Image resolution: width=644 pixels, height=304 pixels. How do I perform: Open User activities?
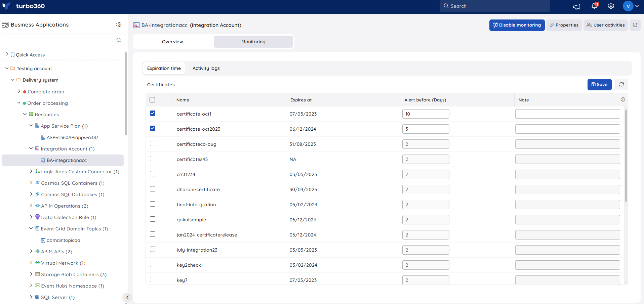coord(606,25)
